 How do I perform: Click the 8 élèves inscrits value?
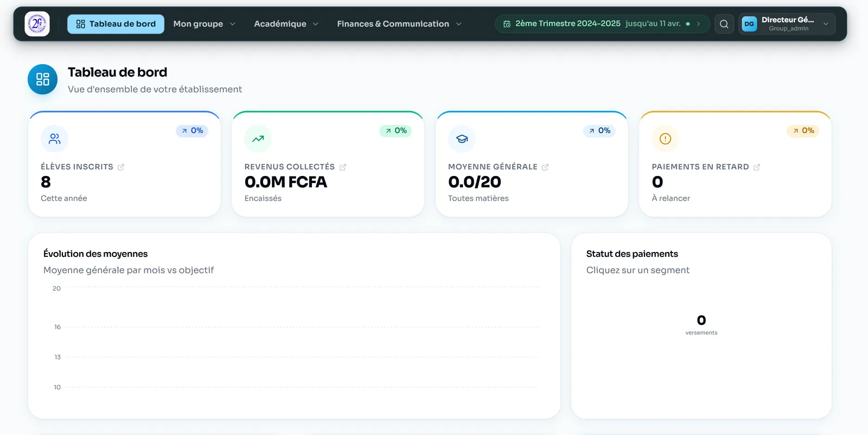46,182
